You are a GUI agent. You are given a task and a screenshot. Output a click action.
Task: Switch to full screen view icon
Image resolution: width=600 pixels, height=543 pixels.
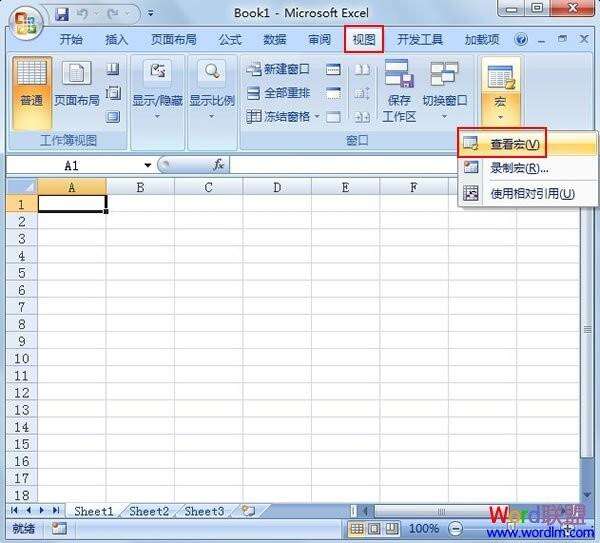click(x=113, y=117)
